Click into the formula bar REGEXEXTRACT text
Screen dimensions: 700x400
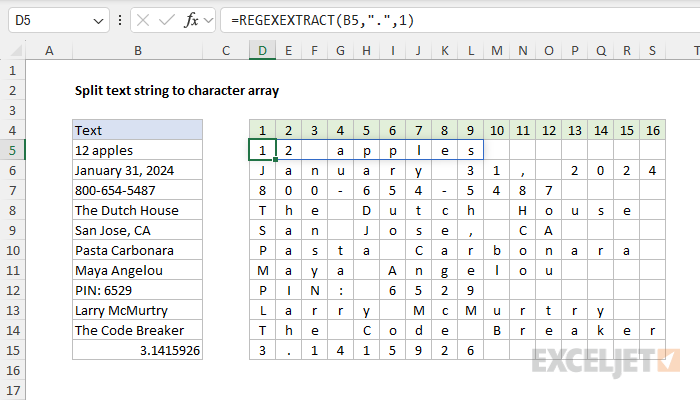pyautogui.click(x=322, y=21)
